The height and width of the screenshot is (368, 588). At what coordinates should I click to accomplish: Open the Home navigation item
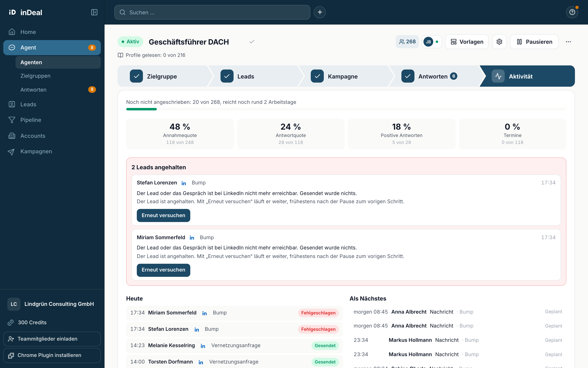point(52,32)
